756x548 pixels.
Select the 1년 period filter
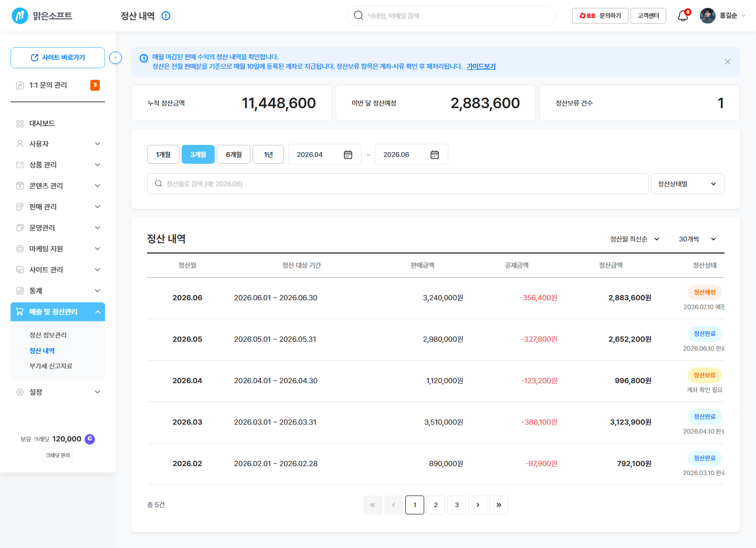(268, 154)
